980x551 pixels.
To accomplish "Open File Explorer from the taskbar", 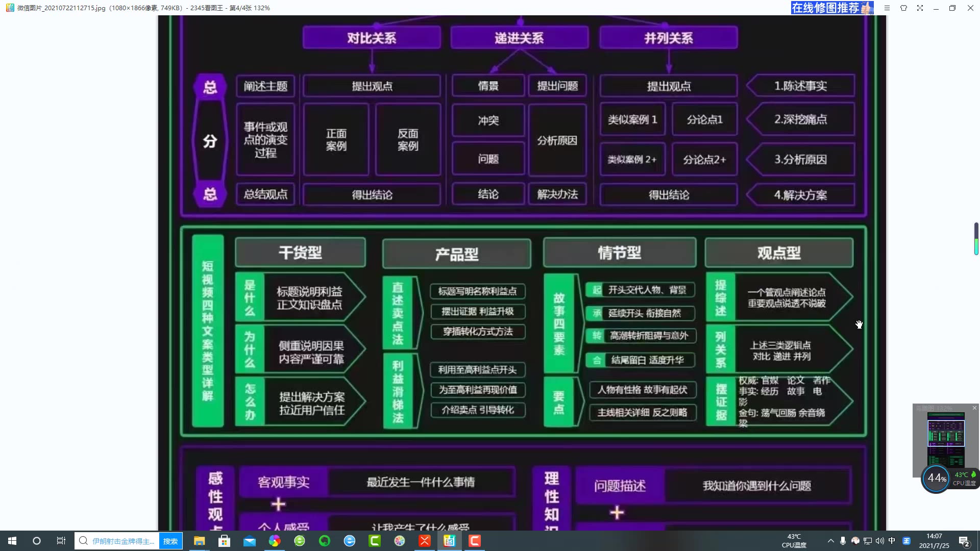I will (x=199, y=541).
